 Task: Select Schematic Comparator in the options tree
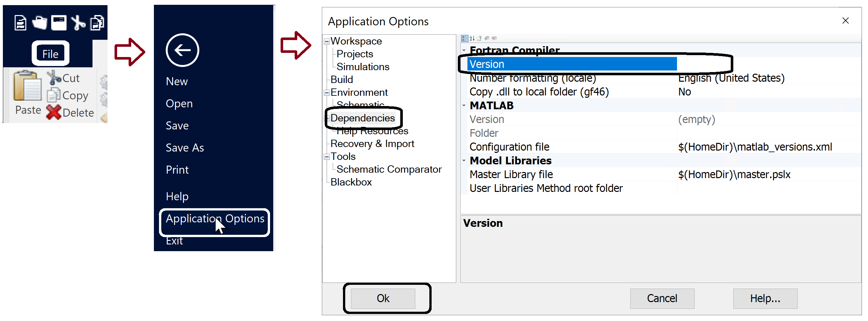pos(389,169)
